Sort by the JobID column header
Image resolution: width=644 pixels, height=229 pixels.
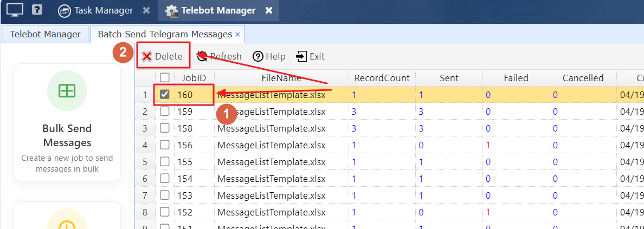[194, 78]
